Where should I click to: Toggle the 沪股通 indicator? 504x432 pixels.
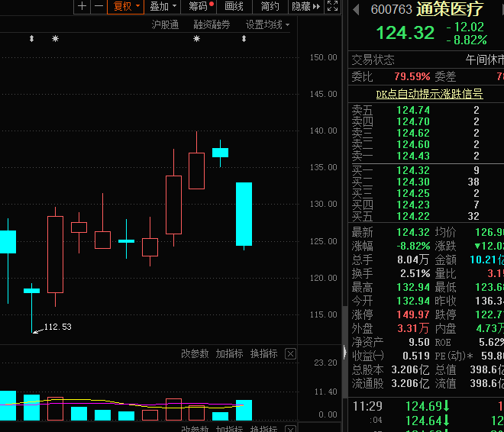(165, 24)
